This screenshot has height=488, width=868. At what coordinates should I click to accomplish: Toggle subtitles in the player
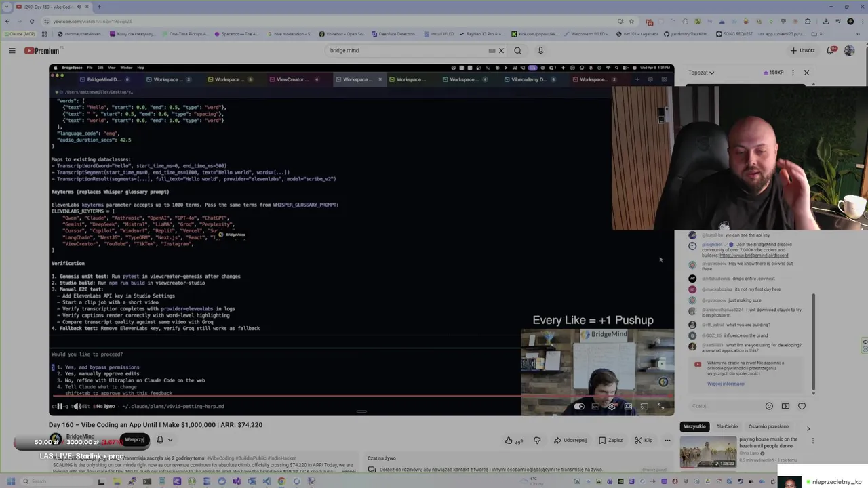pyautogui.click(x=595, y=407)
